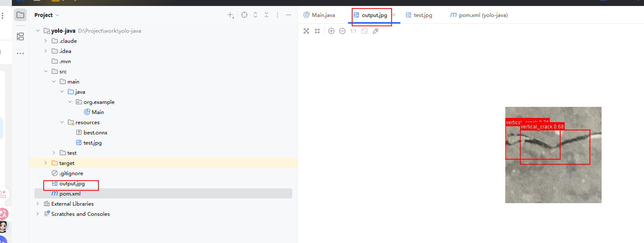Zoom in on output.jpg image
644x243 pixels.
[331, 31]
